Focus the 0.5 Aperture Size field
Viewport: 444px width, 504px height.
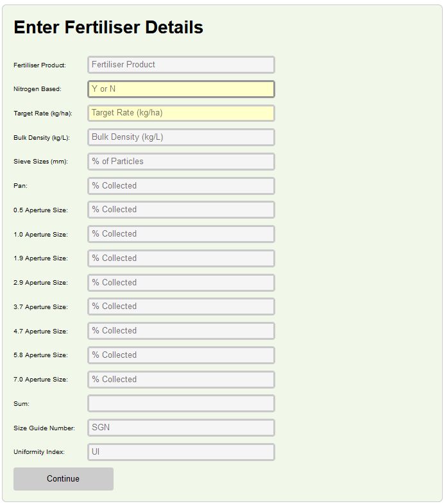coord(181,210)
